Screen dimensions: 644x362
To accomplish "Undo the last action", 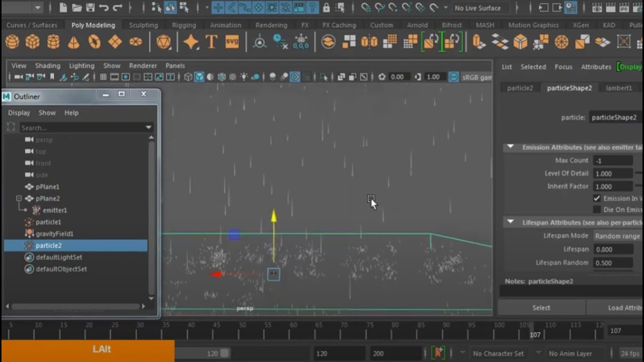I will point(104,8).
